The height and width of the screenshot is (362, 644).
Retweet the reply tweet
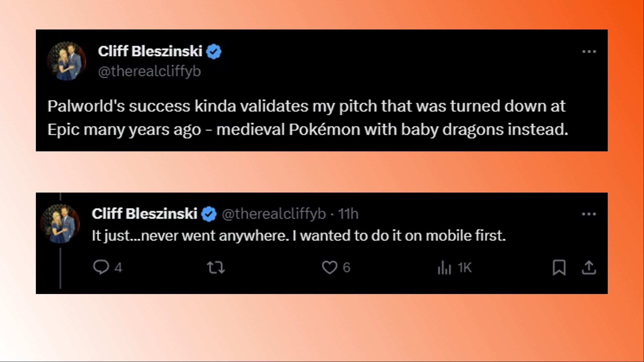216,268
